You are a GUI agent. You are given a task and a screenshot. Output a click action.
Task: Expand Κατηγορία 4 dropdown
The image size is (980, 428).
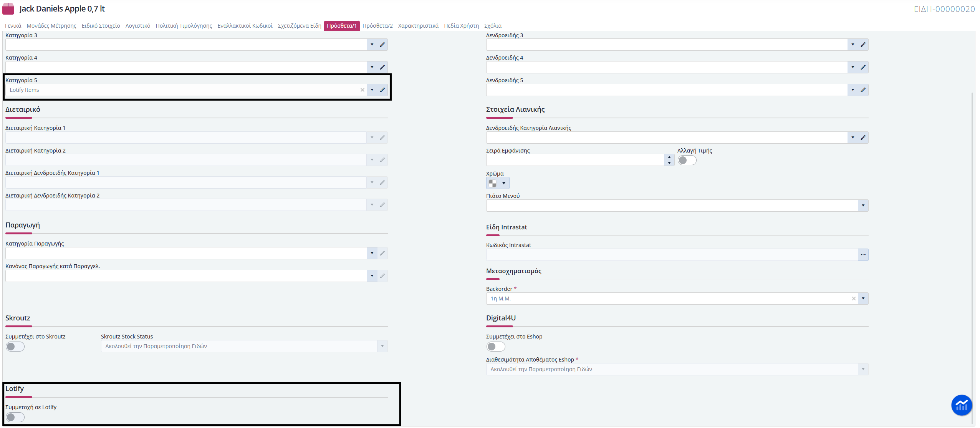click(x=372, y=67)
